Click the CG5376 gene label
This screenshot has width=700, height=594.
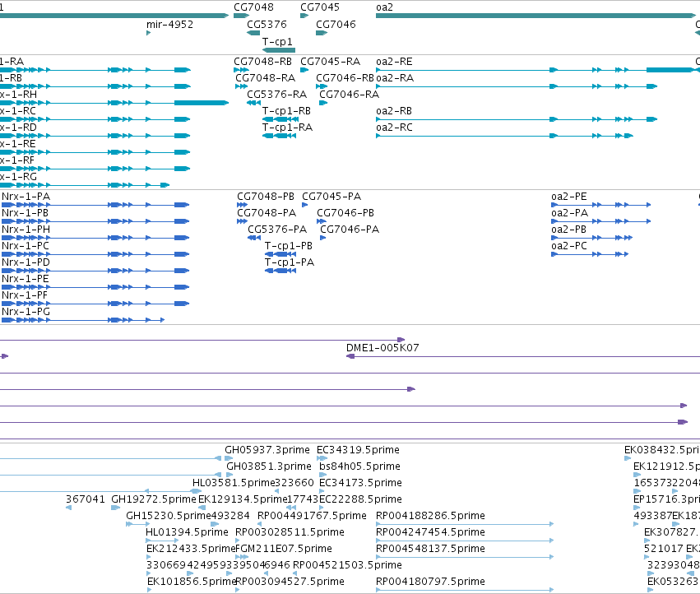click(x=267, y=25)
